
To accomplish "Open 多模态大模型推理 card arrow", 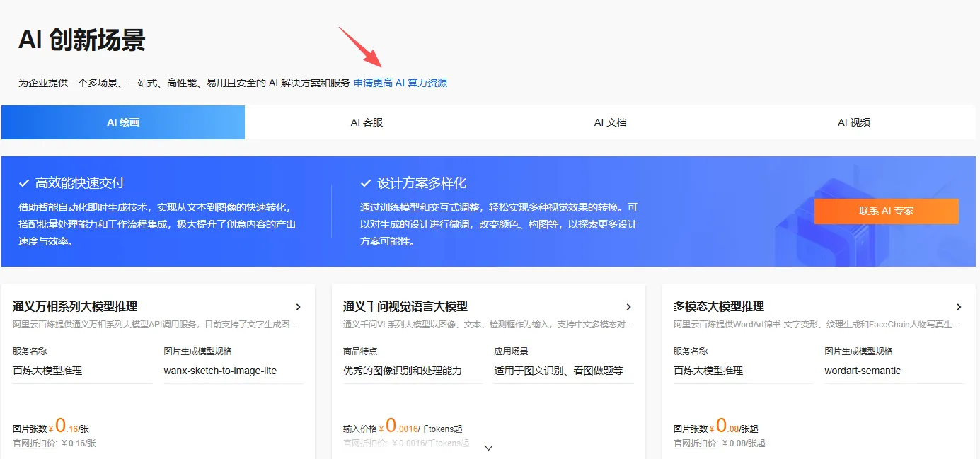I will [x=959, y=307].
